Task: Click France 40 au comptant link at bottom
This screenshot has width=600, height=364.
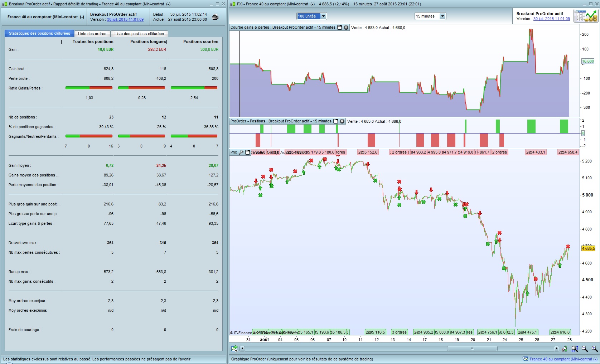Action: click(563, 359)
